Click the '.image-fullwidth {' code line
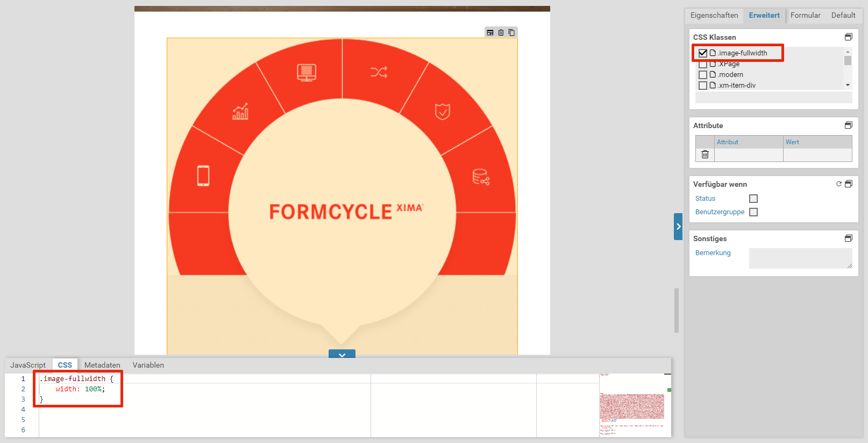Viewport: 868px width, 443px height. 76,379
